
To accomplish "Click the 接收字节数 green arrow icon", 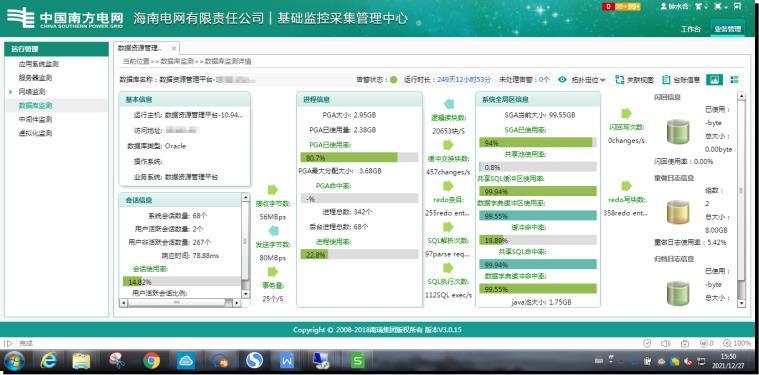I will click(x=273, y=189).
